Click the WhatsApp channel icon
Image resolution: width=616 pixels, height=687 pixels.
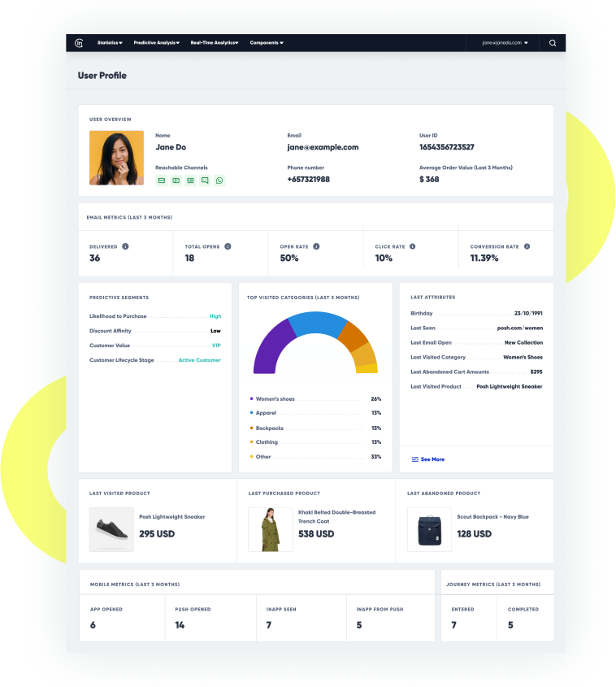(x=219, y=180)
